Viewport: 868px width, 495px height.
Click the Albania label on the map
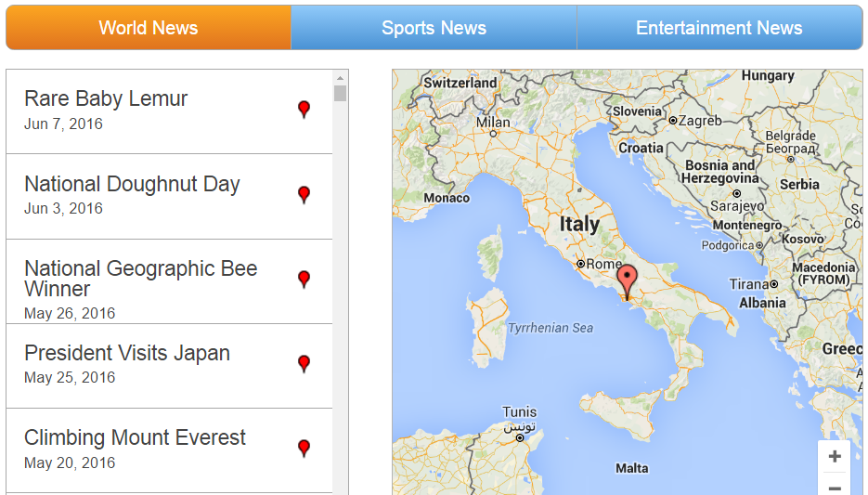coord(762,303)
